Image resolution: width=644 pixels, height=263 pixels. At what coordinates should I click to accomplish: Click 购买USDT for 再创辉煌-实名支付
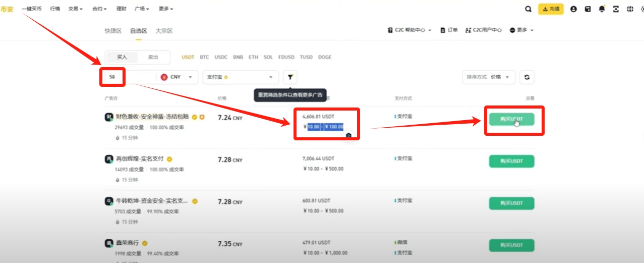pos(511,162)
